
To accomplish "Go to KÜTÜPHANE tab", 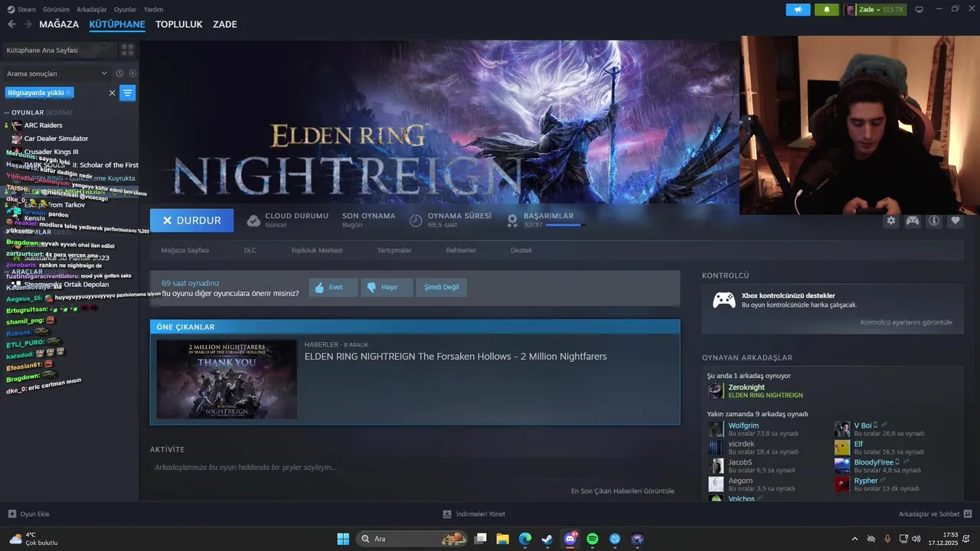I will click(117, 24).
